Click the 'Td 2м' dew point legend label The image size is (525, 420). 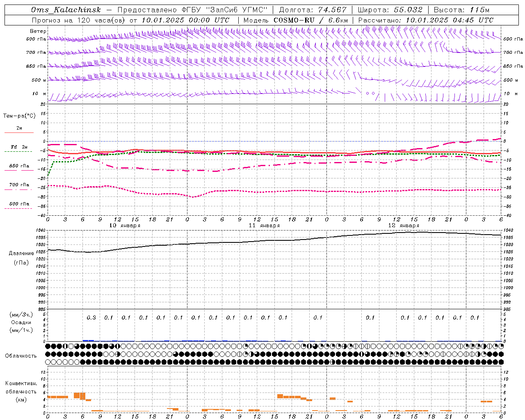coord(19,147)
